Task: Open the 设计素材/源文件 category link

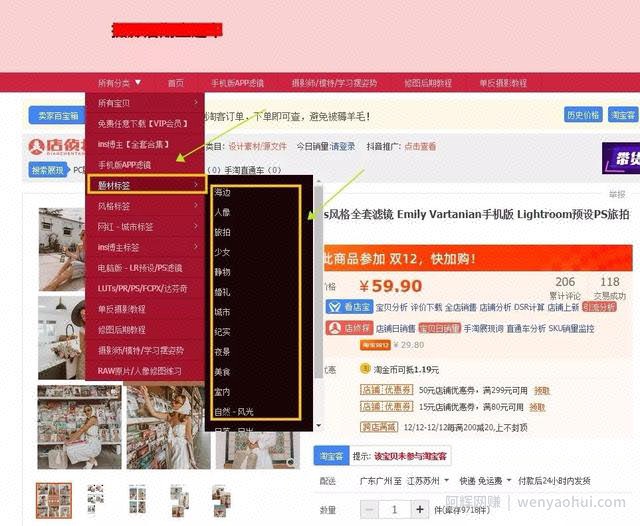Action: (257, 146)
